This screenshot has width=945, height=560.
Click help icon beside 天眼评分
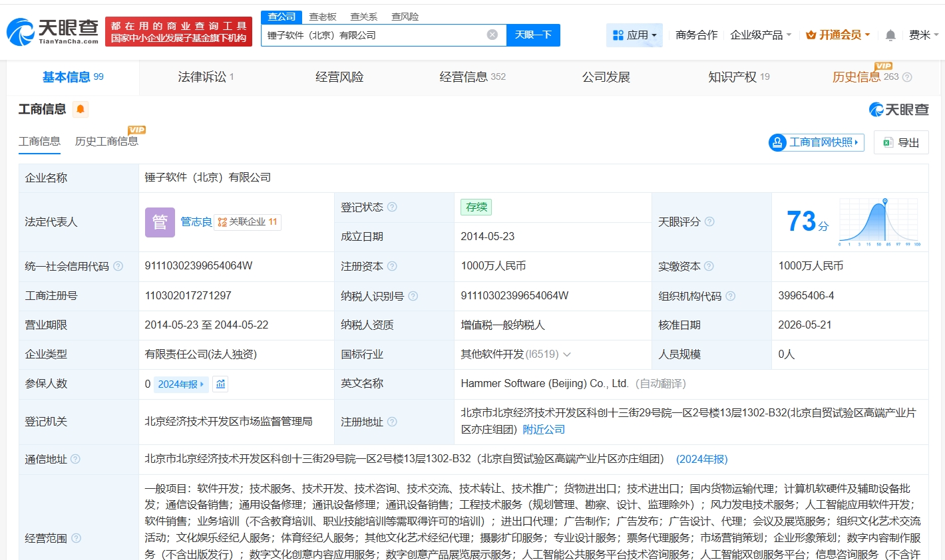[709, 221]
